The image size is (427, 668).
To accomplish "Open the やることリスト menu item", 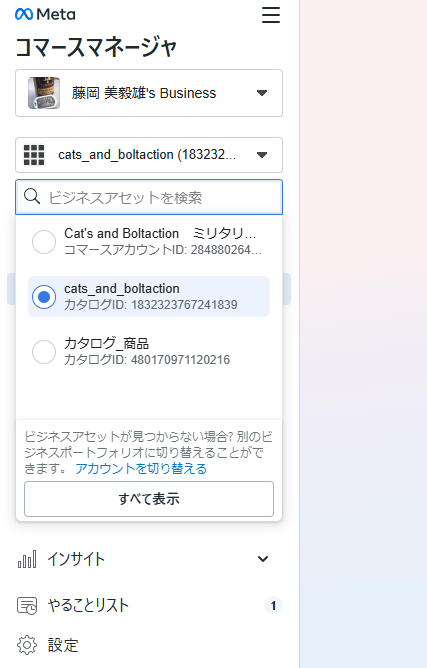I will pos(149,605).
